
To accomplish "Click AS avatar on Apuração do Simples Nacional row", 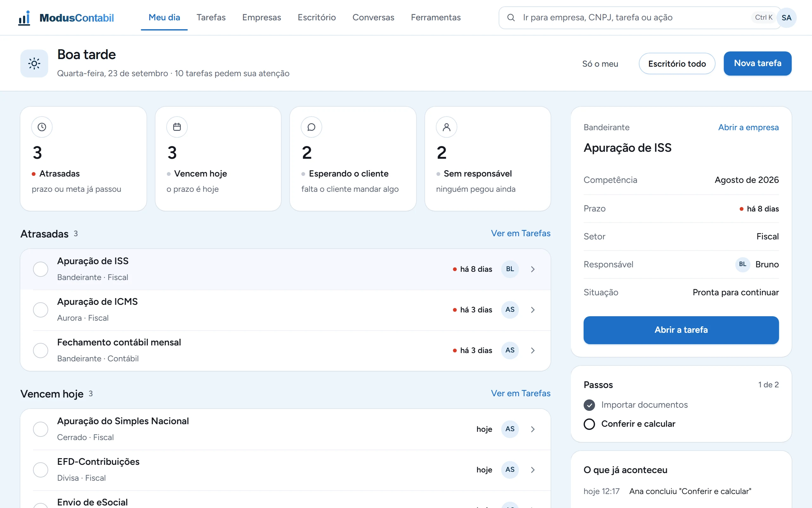I will (x=510, y=429).
